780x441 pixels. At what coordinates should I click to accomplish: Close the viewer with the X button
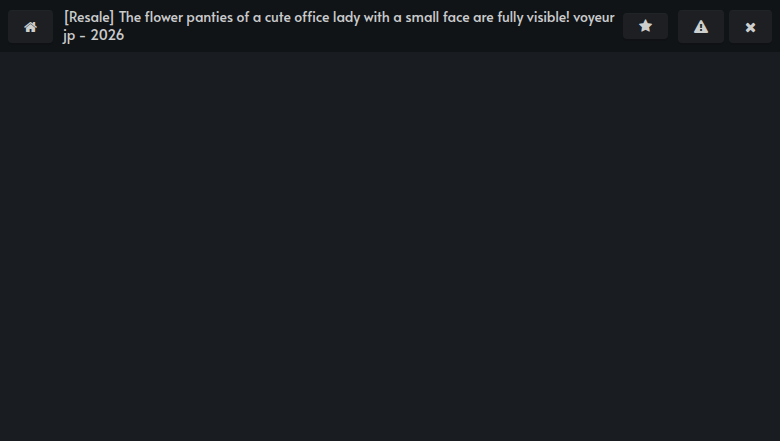click(750, 27)
